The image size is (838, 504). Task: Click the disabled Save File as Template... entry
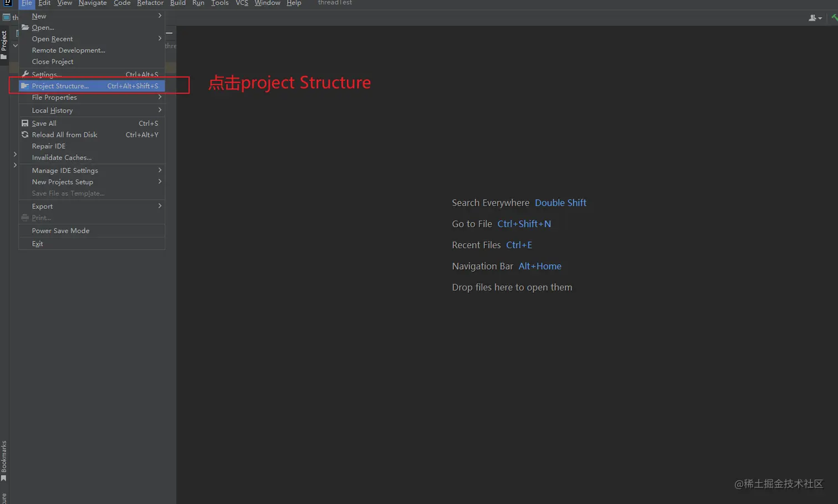pos(92,193)
